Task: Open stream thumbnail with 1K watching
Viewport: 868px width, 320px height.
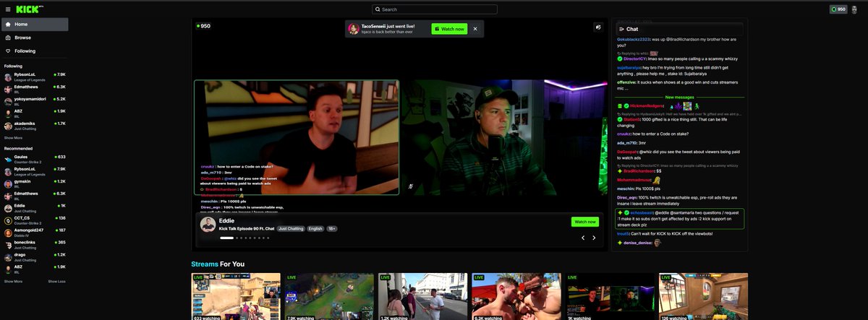Action: pos(610,296)
